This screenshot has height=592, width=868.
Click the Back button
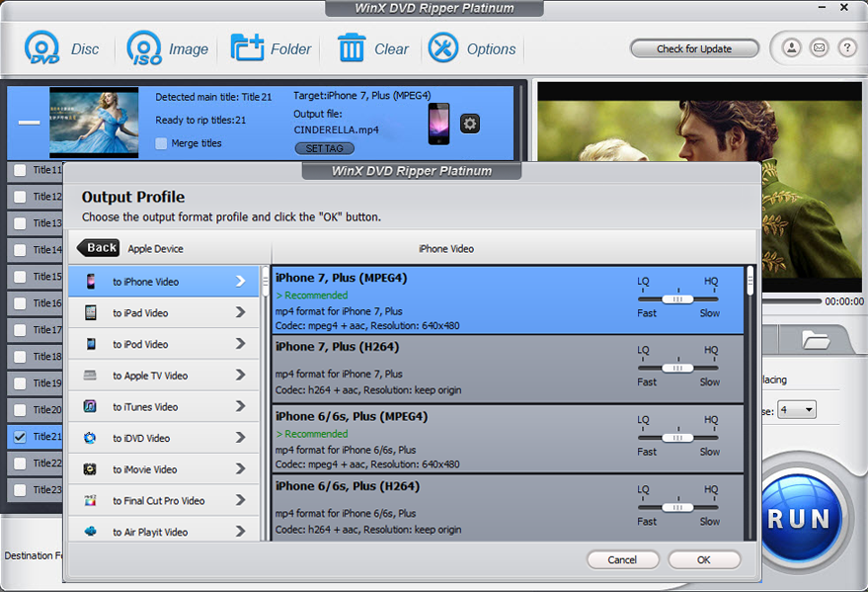pos(98,247)
